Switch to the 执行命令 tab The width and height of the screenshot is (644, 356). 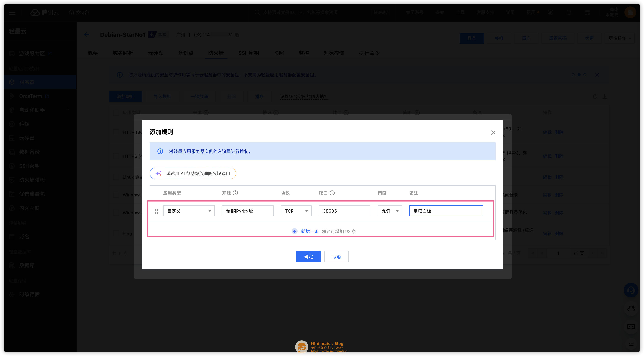(369, 53)
